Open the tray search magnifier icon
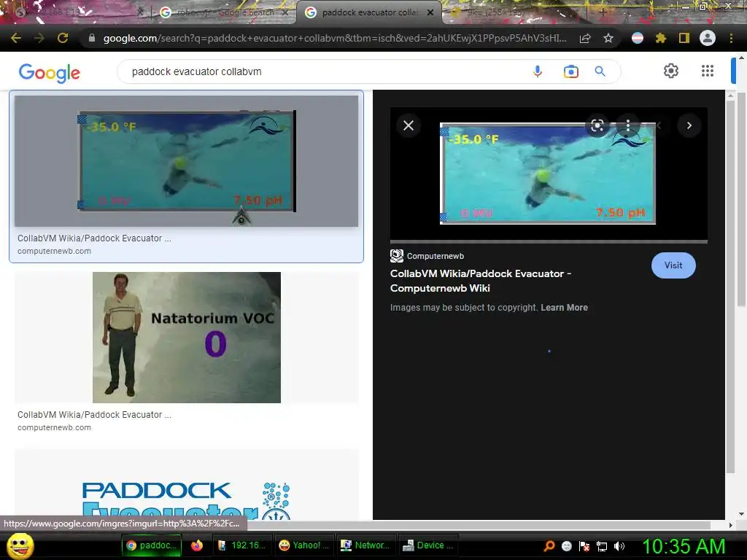 549,546
